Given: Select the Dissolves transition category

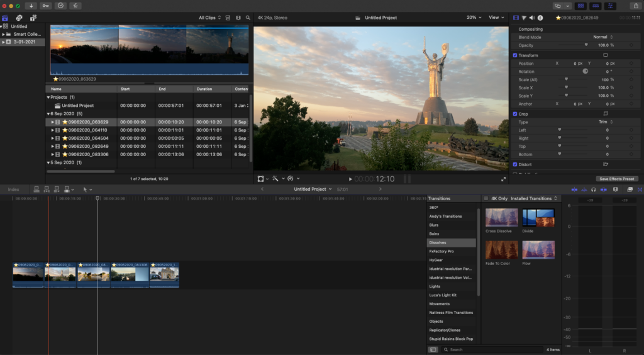Looking at the screenshot, I should coord(452,242).
